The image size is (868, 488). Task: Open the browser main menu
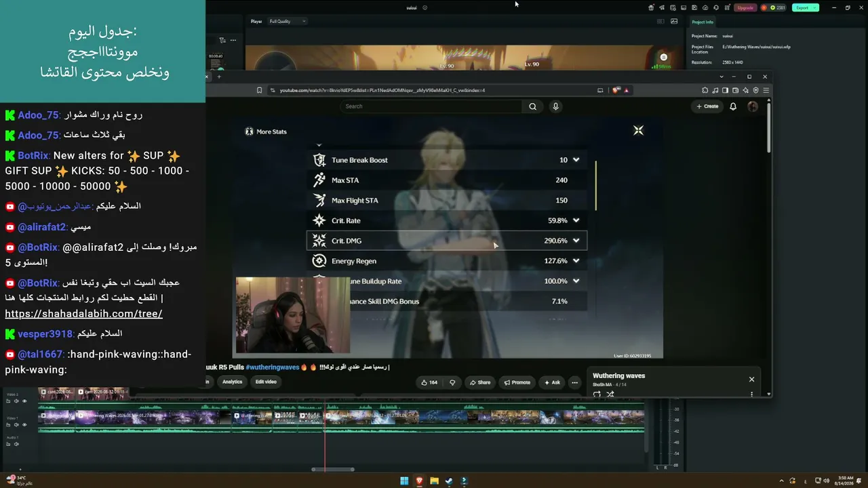coord(766,90)
